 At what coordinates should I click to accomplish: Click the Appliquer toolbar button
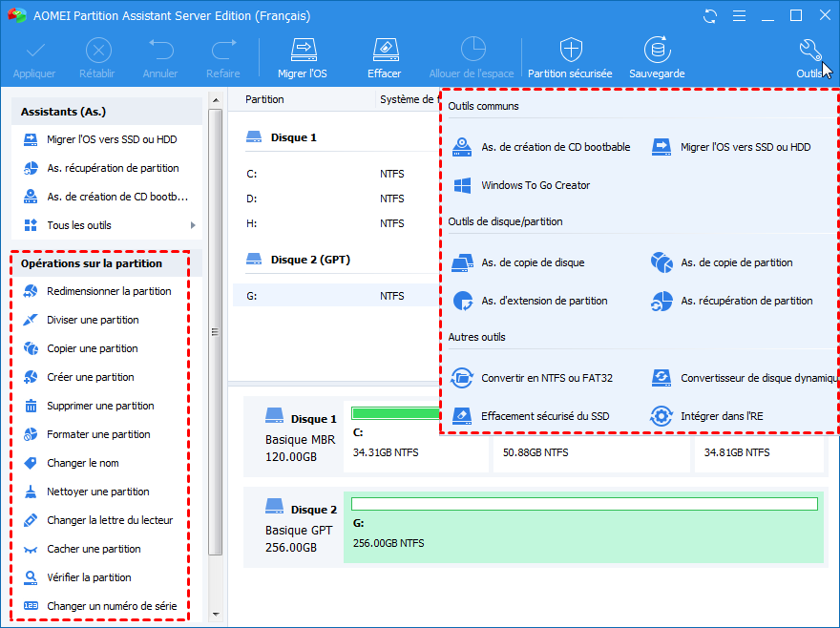pyautogui.click(x=34, y=58)
